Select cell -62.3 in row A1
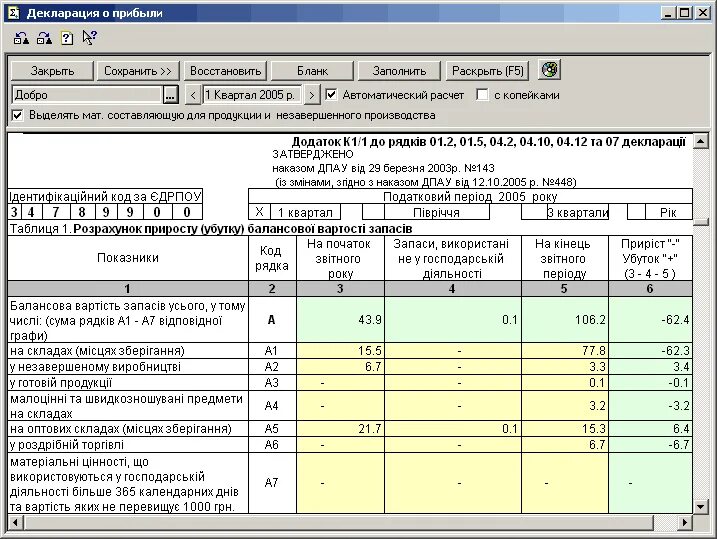This screenshot has height=539, width=717. click(x=651, y=351)
